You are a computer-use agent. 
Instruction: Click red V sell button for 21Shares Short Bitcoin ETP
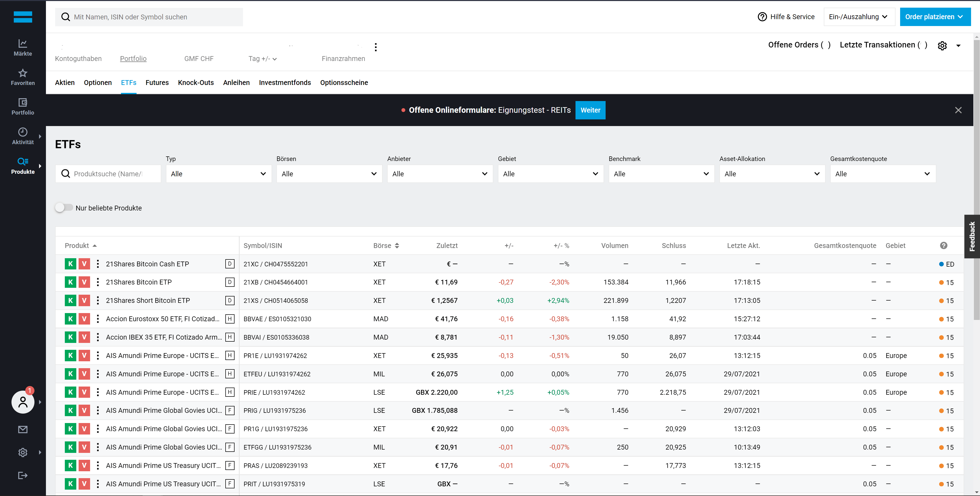click(x=84, y=300)
